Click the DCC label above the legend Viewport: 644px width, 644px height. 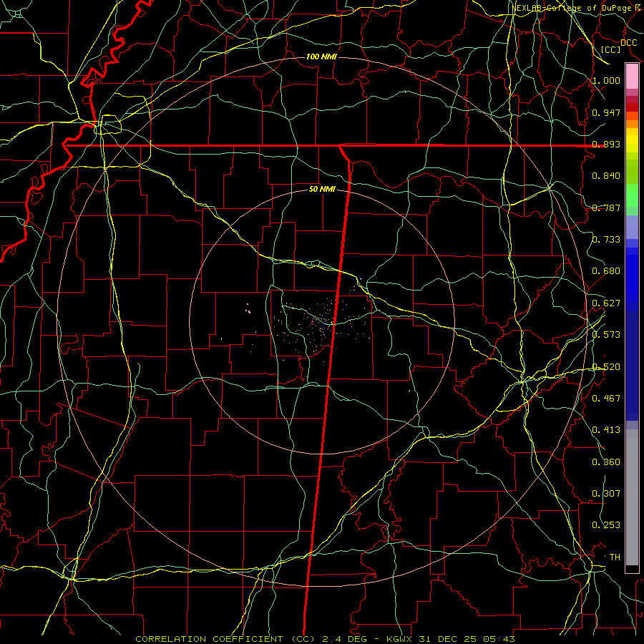point(629,43)
